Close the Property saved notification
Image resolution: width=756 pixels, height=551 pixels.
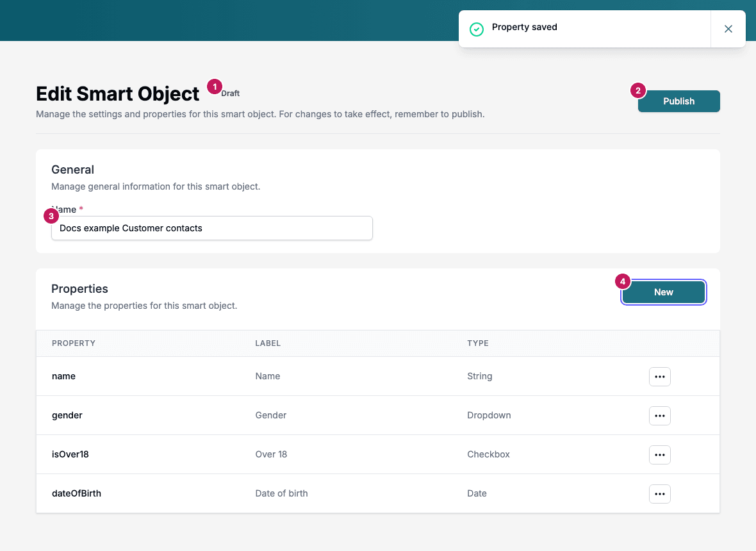[x=728, y=29]
